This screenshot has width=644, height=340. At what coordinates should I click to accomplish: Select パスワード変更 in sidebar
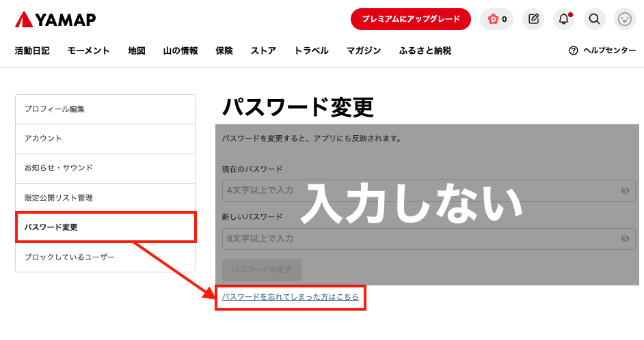click(105, 227)
